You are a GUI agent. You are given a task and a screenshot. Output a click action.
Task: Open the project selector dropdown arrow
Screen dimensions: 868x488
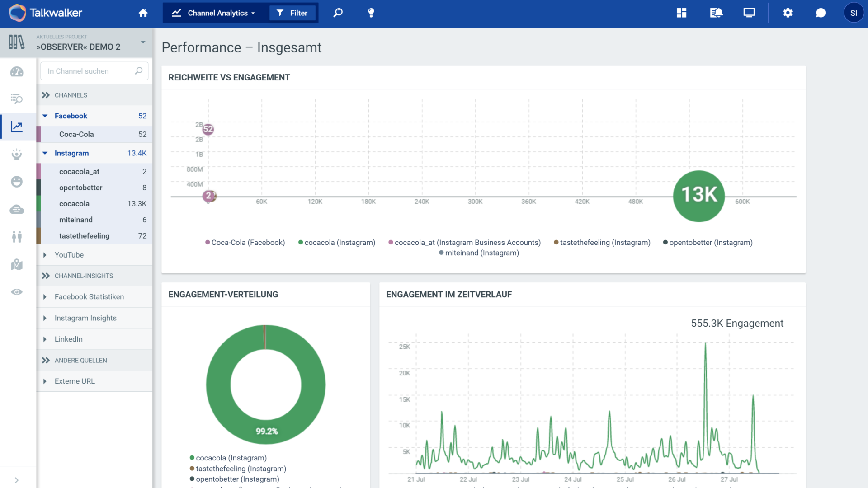[143, 42]
